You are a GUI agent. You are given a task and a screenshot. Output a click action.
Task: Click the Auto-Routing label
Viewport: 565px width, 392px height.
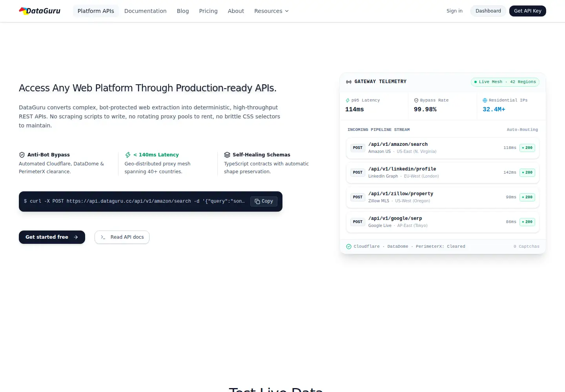(522, 130)
